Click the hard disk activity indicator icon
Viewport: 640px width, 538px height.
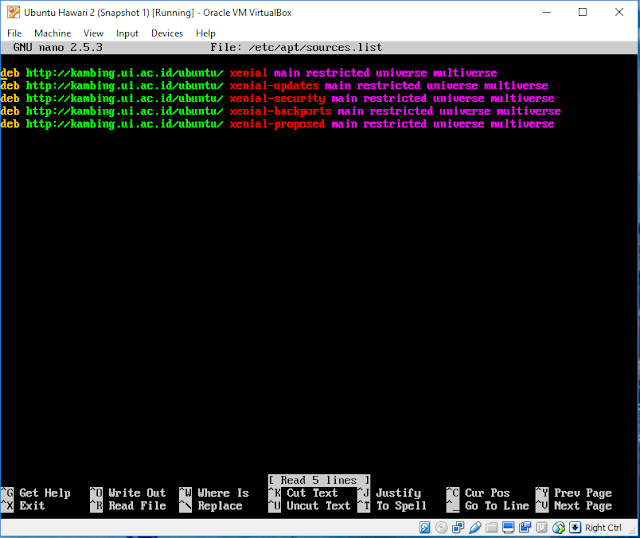[424, 528]
